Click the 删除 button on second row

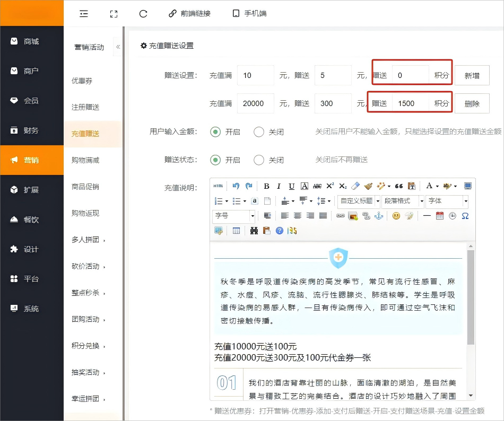pyautogui.click(x=472, y=103)
